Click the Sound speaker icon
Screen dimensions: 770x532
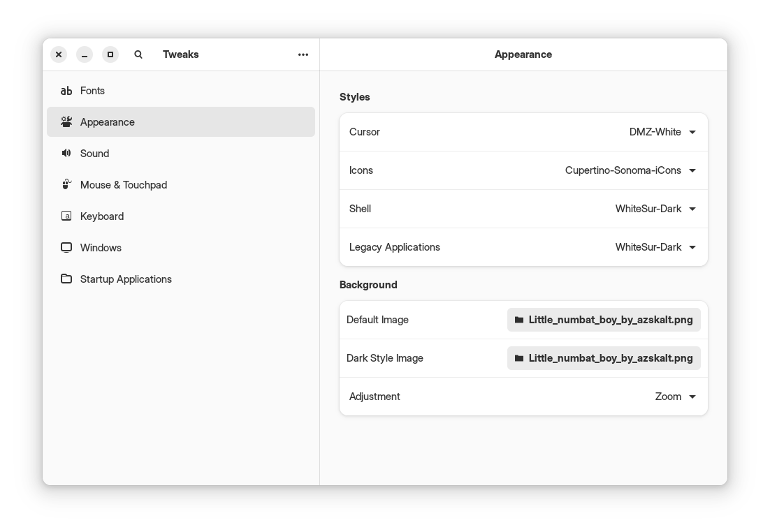point(66,153)
